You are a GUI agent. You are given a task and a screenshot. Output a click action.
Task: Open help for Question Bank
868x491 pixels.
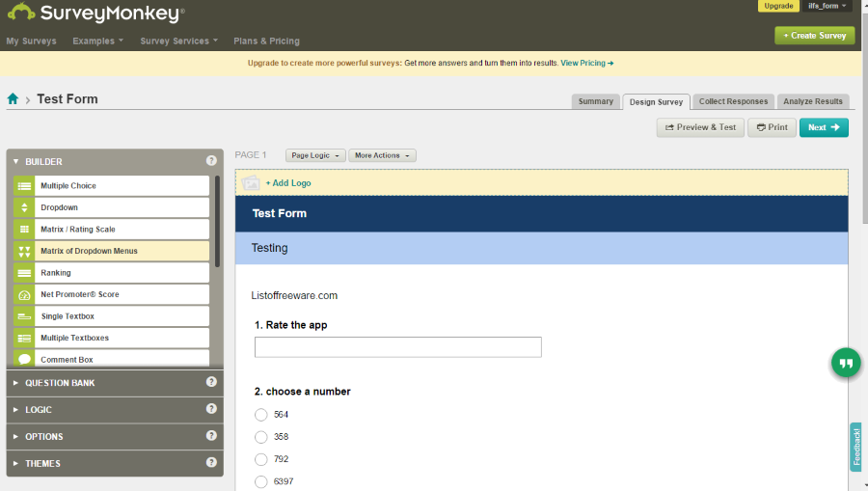tap(211, 382)
